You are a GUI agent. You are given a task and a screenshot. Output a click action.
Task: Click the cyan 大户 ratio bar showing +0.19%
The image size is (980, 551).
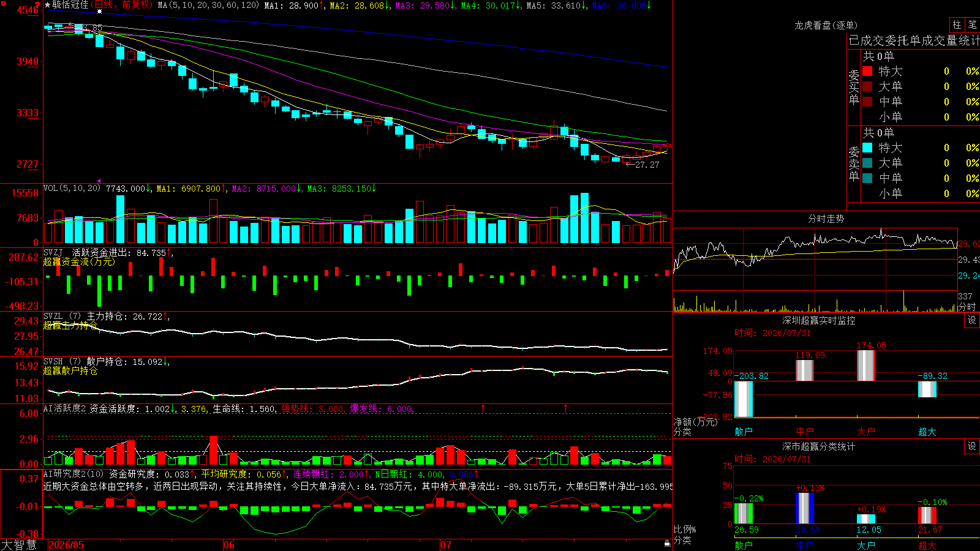866,519
